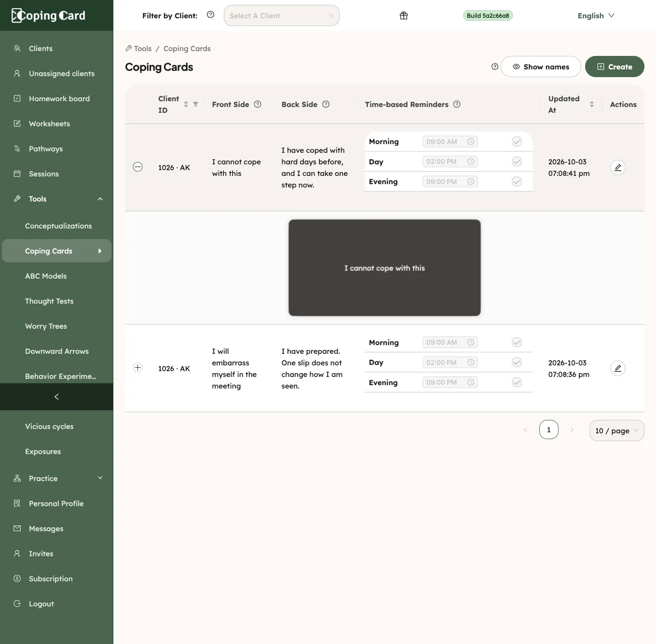Select page 1 in pagination

click(549, 429)
